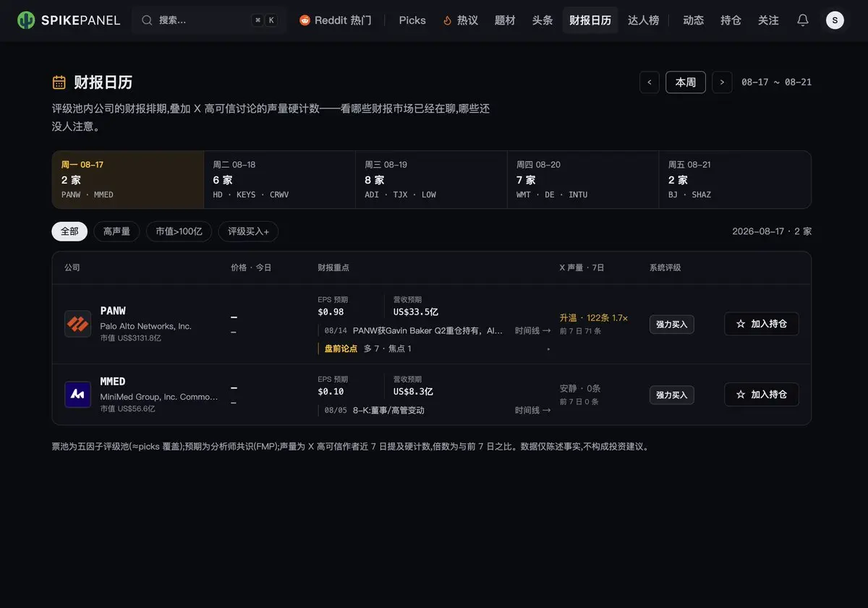The width and height of the screenshot is (868, 608).
Task: Select the 财报日历 nav item
Action: pyautogui.click(x=590, y=20)
